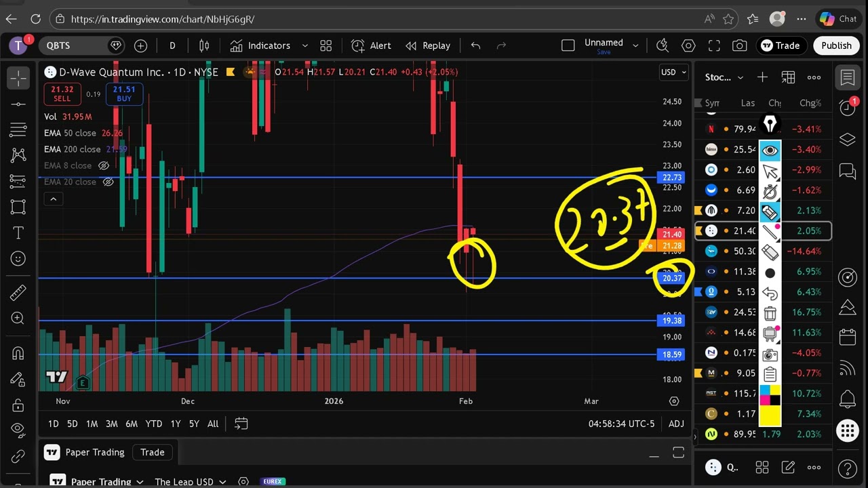Open time axis settings gear
868x488 pixels.
(674, 401)
